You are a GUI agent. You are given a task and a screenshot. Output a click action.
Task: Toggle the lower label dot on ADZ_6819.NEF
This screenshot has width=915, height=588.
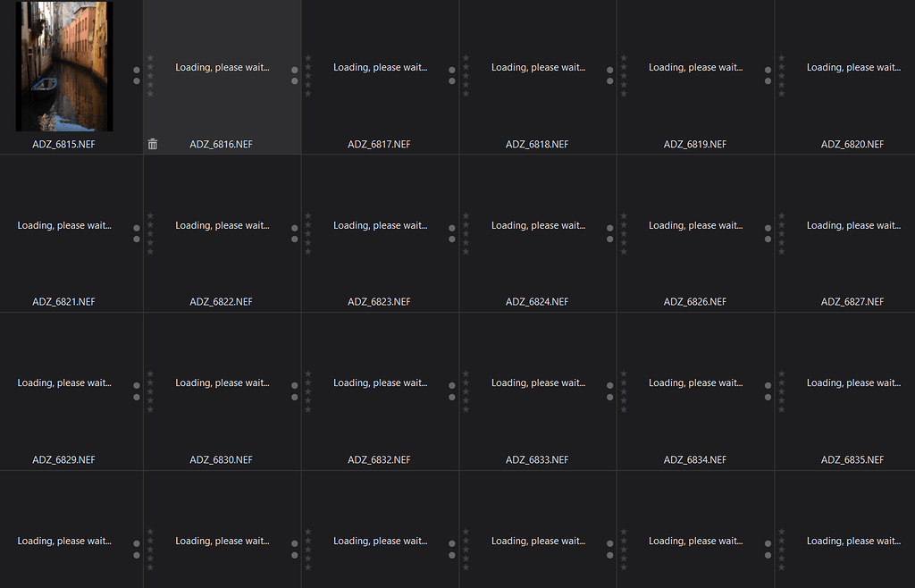click(768, 80)
